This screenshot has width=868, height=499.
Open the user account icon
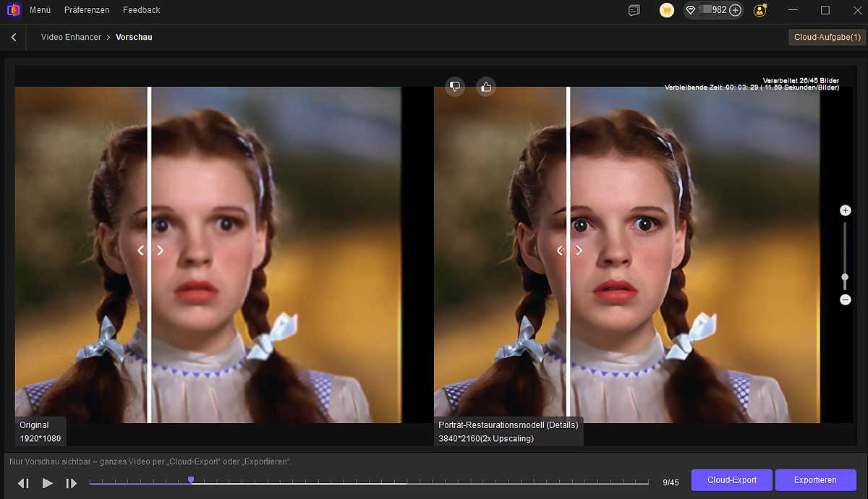(x=760, y=10)
